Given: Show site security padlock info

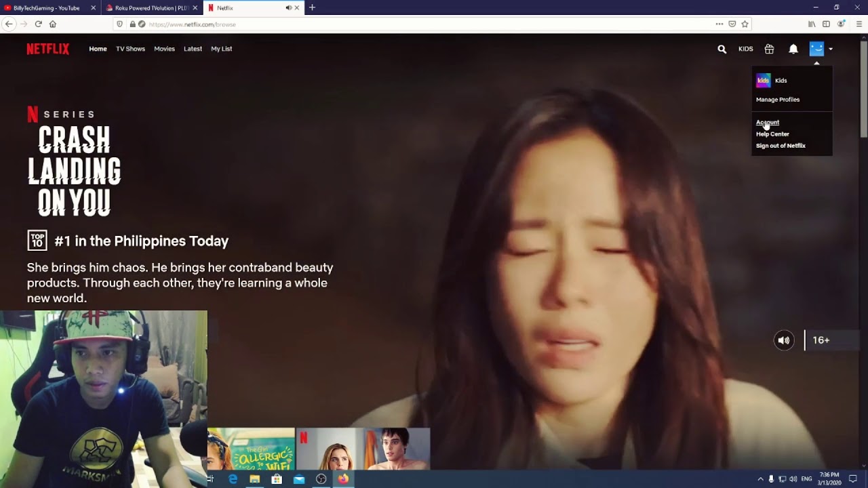Looking at the screenshot, I should (133, 24).
